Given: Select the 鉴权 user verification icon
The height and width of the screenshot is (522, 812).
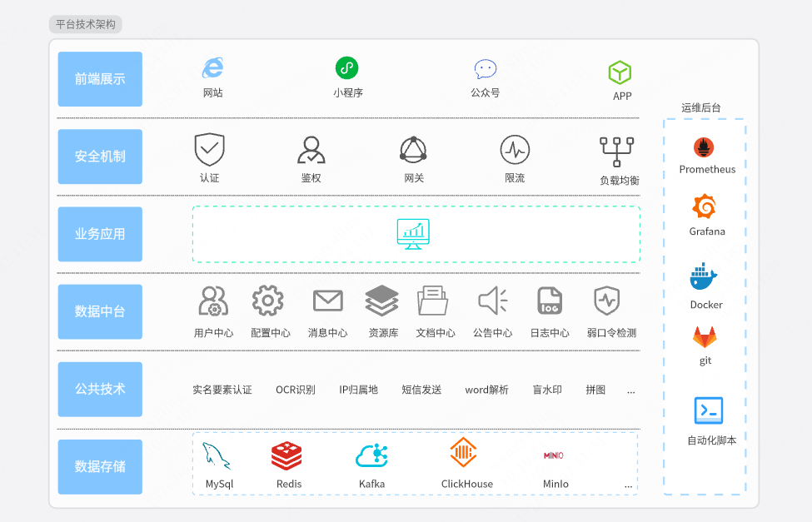Looking at the screenshot, I should 311,150.
